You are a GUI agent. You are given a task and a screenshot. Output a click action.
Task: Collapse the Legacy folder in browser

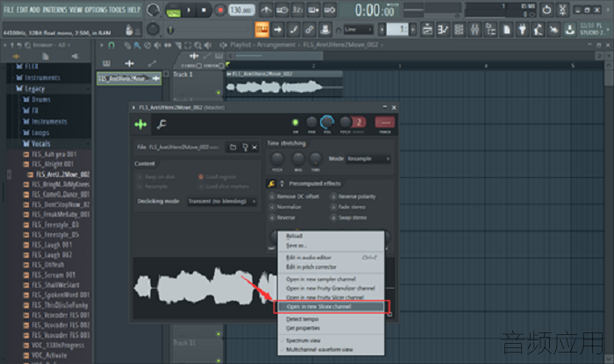[34, 89]
